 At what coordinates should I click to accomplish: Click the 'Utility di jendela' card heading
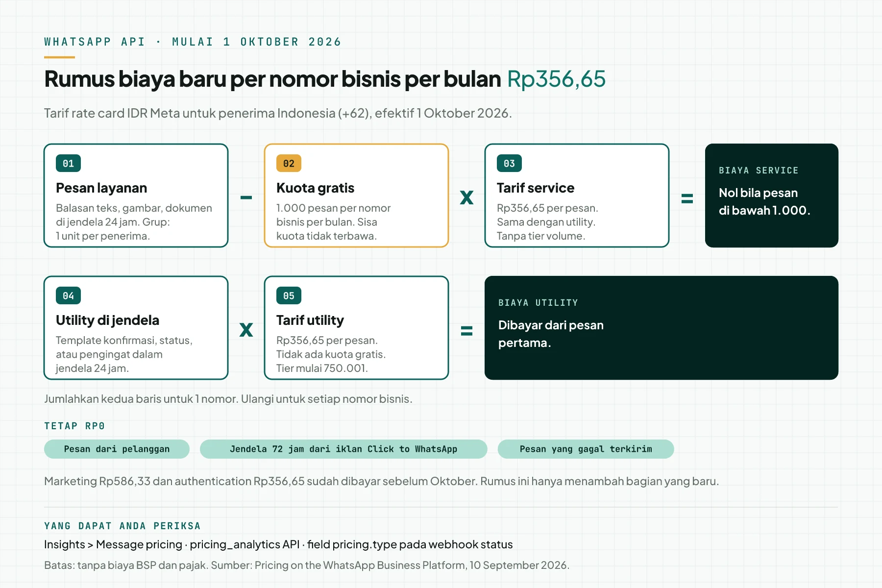[107, 320]
